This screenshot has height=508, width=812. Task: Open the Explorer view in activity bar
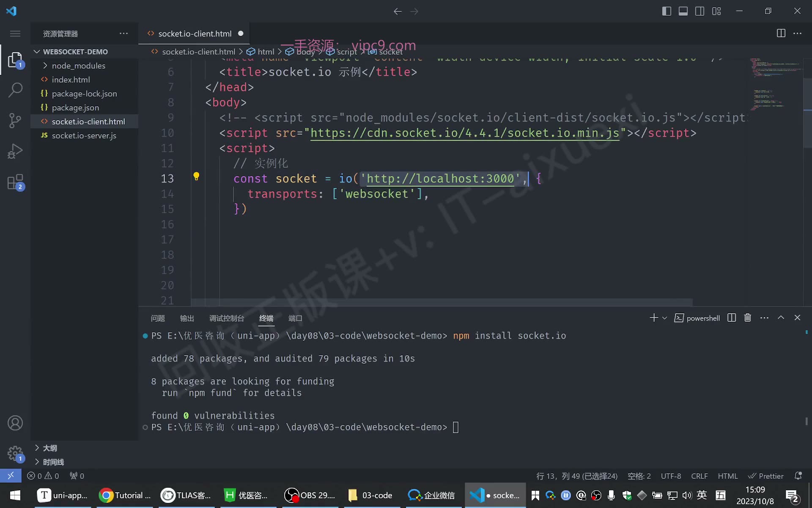pos(15,60)
